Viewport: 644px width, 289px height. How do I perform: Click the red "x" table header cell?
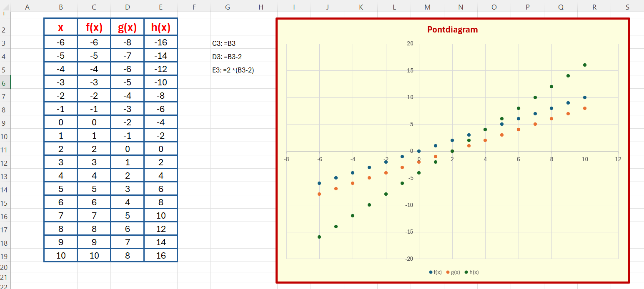[61, 27]
